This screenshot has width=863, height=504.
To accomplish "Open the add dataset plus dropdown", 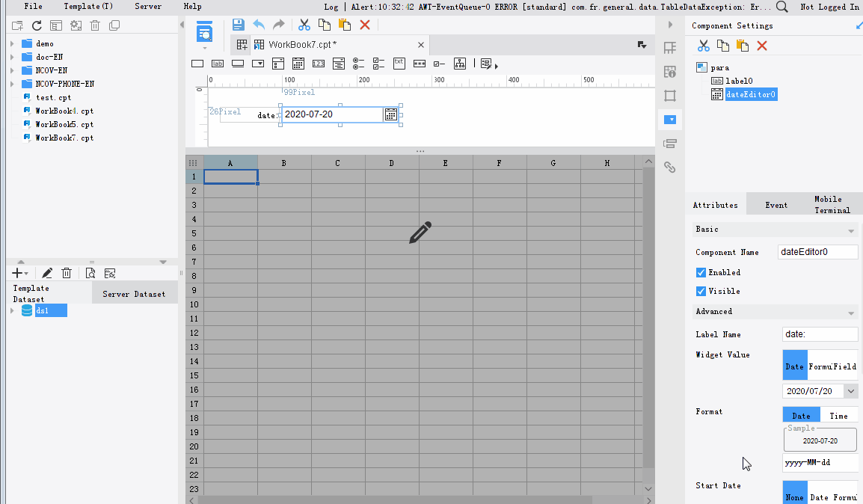I will [19, 273].
